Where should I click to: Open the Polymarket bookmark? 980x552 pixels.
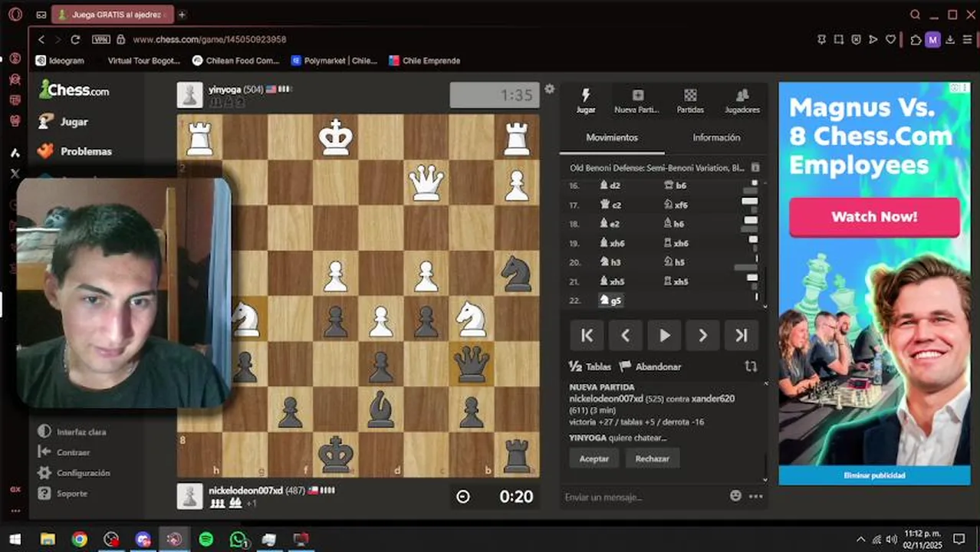(334, 61)
